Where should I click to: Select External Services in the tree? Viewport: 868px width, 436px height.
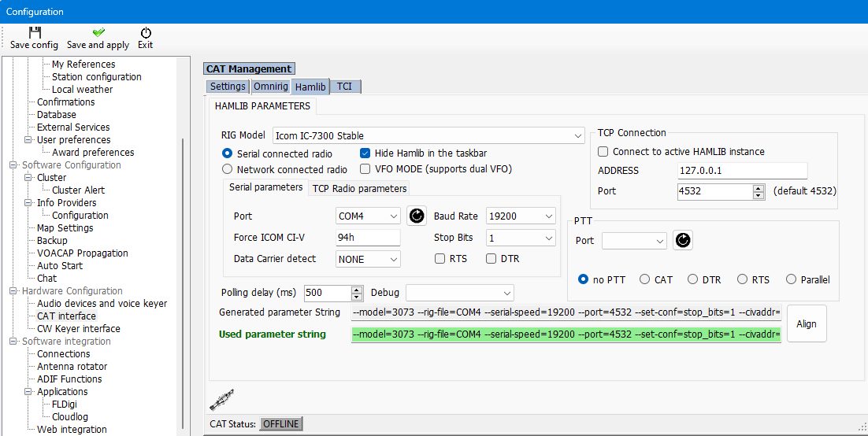coord(73,127)
